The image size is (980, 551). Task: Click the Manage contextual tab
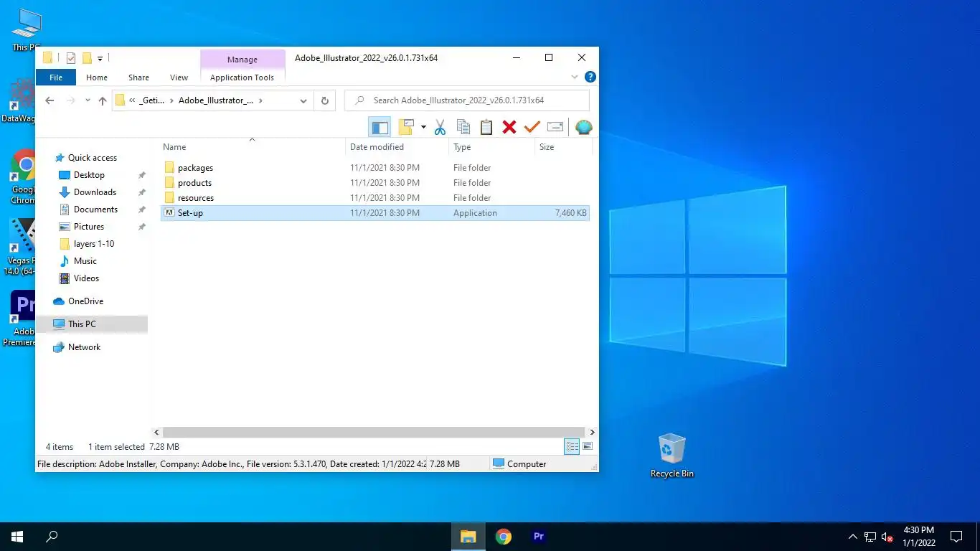coord(242,60)
